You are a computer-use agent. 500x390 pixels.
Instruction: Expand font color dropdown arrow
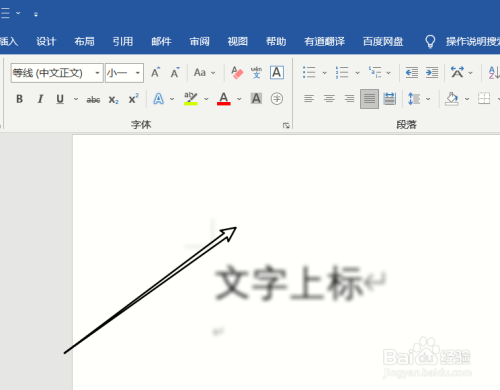click(239, 99)
